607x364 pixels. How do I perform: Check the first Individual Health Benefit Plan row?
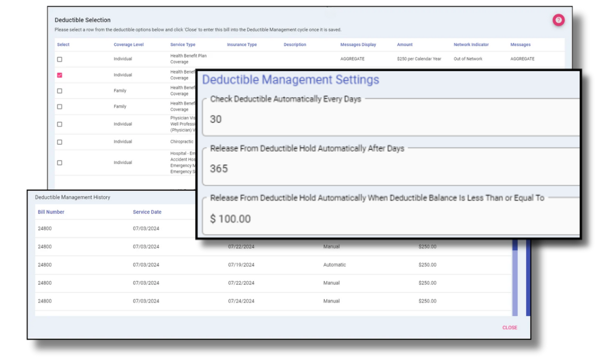click(59, 59)
